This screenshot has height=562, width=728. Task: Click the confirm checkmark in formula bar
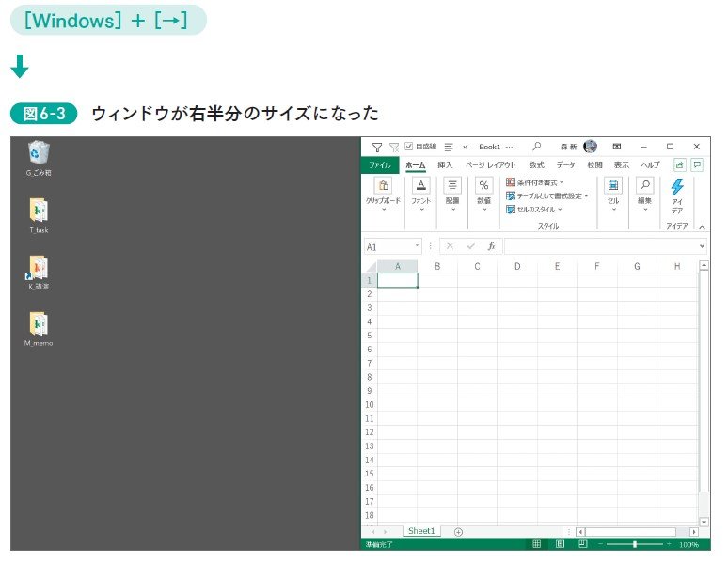click(471, 246)
